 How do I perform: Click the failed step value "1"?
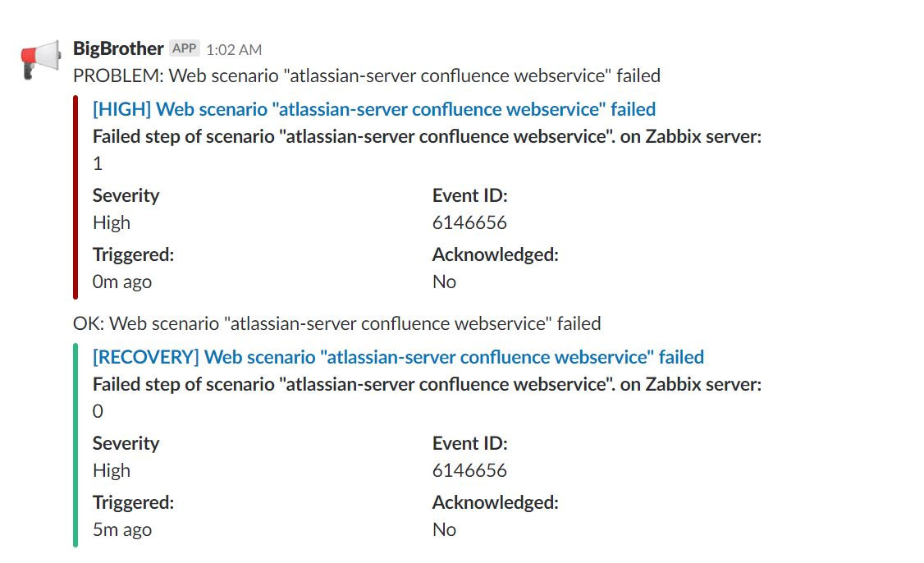(98, 163)
